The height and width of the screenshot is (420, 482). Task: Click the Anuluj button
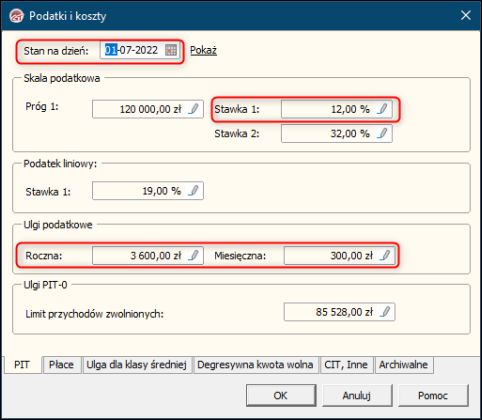(357, 395)
